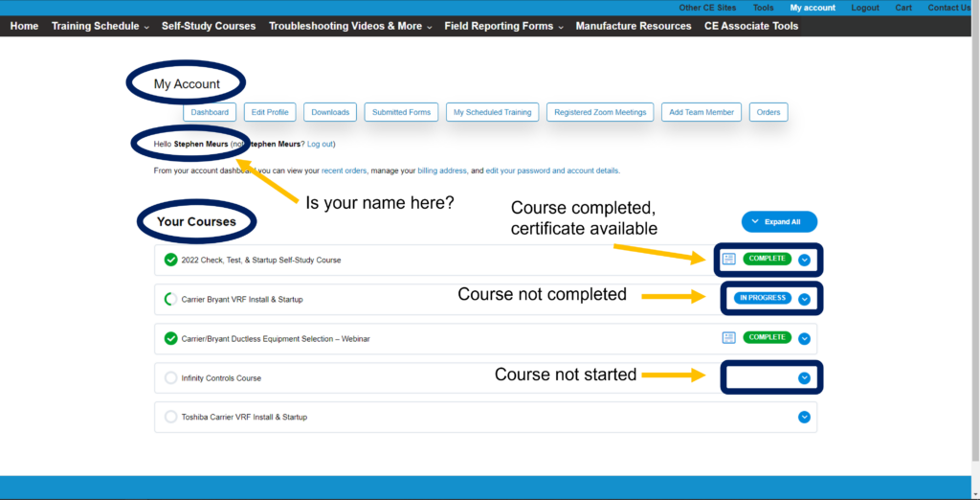Expand the Infinity Controls Course row
Viewport: 980px width, 500px height.
click(x=804, y=378)
